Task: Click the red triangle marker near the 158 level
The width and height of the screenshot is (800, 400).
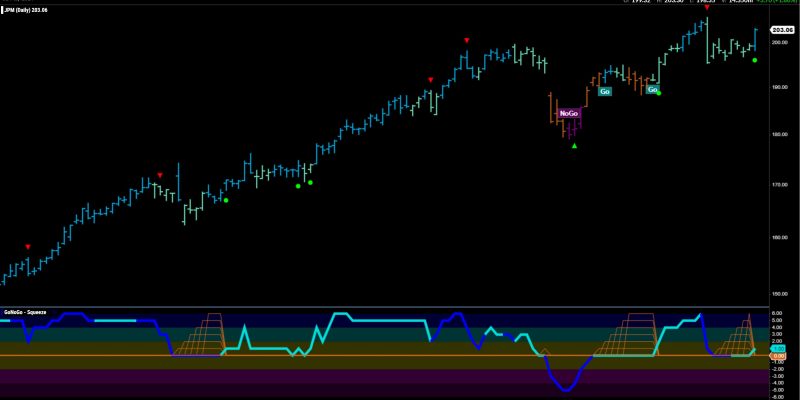Action: pyautogui.click(x=28, y=247)
